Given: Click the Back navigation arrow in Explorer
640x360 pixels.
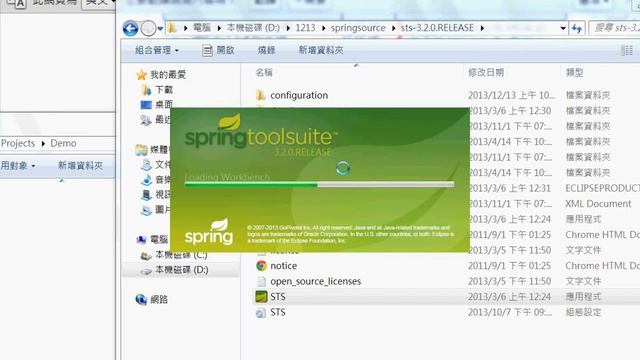Looking at the screenshot, I should coord(130,29).
